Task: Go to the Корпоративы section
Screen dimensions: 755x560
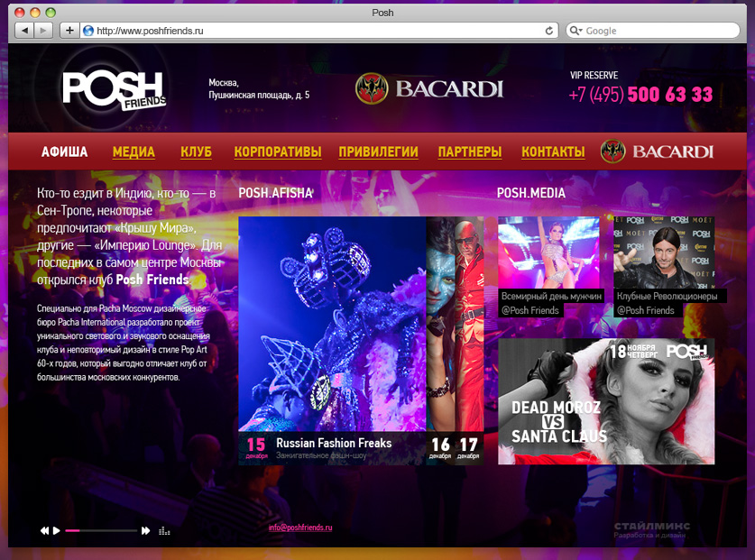Action: pos(277,151)
